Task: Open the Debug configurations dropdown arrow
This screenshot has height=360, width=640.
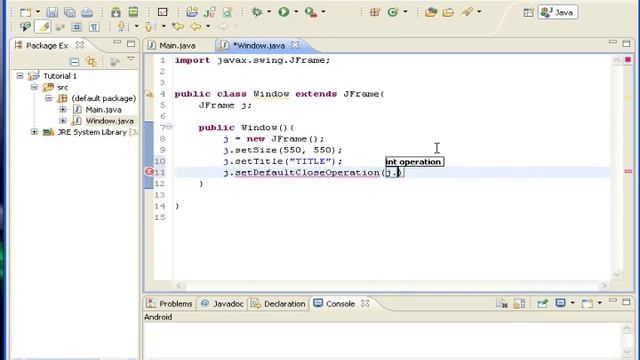Action: [269, 12]
